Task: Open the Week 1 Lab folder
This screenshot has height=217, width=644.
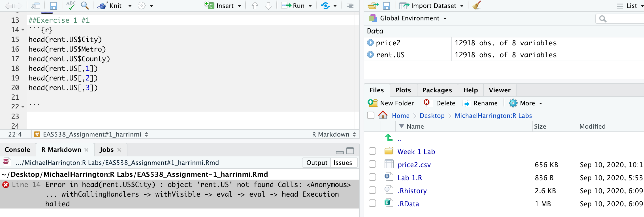Action: point(416,152)
